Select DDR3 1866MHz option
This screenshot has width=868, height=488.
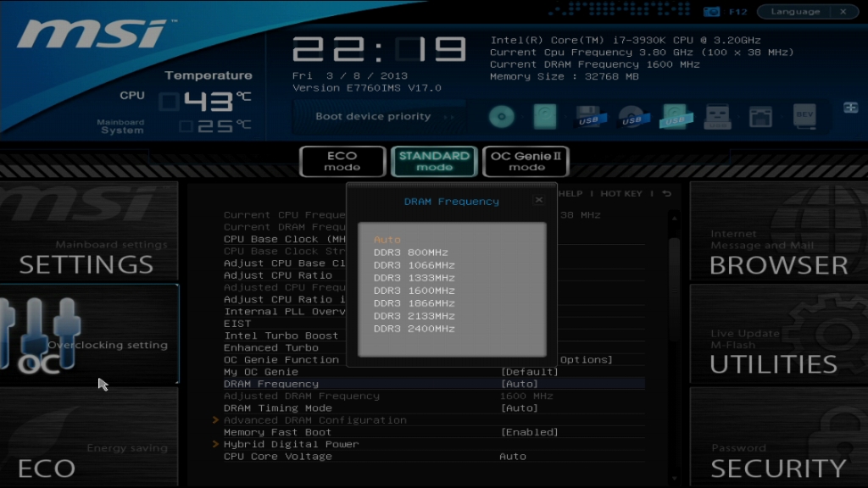pyautogui.click(x=414, y=303)
